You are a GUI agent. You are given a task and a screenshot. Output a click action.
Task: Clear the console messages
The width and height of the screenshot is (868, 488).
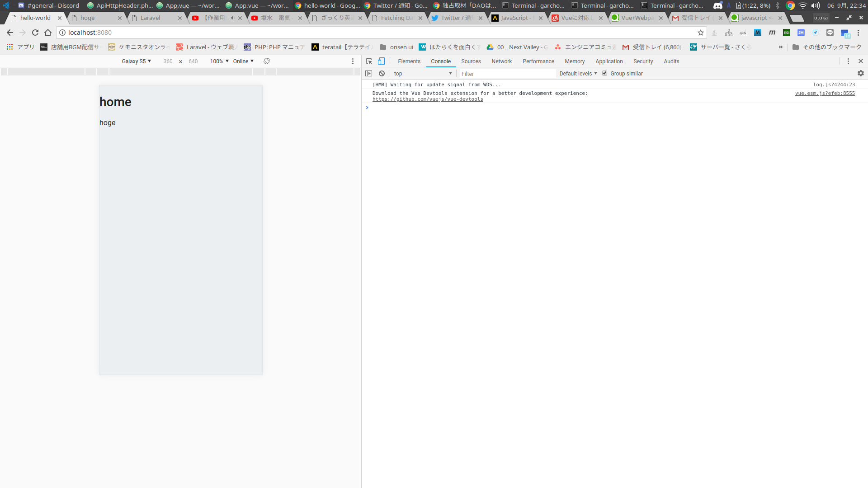382,73
